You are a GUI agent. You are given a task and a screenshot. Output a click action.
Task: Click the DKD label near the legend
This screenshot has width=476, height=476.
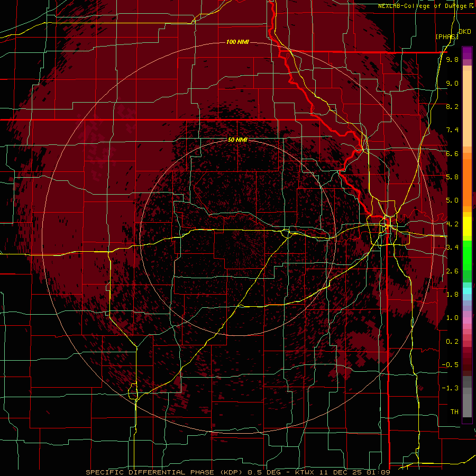point(465,32)
